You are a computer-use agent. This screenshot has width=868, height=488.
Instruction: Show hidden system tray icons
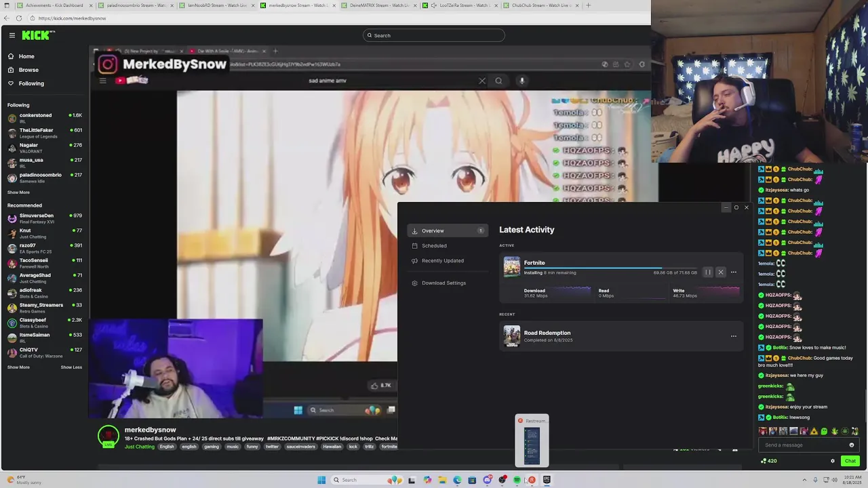tap(806, 480)
